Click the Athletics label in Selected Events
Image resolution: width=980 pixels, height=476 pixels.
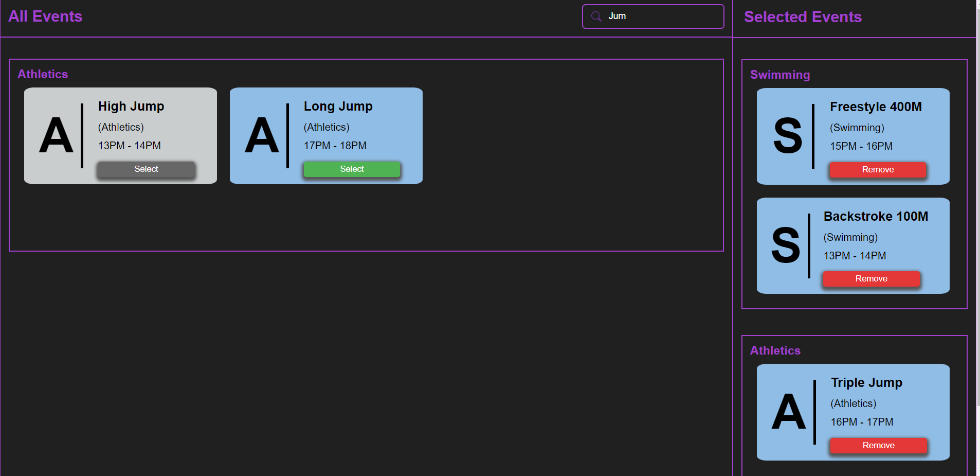point(775,350)
